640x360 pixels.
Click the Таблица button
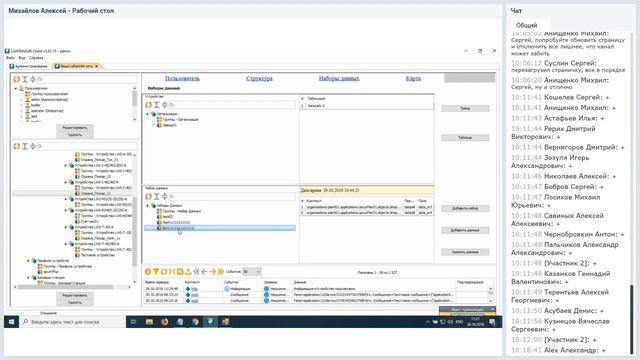click(x=465, y=138)
